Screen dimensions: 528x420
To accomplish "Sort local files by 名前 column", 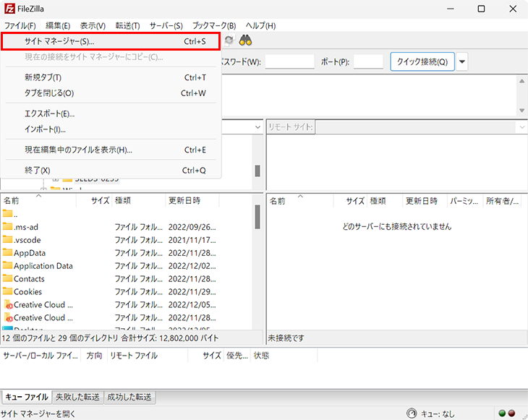I will click(x=38, y=200).
